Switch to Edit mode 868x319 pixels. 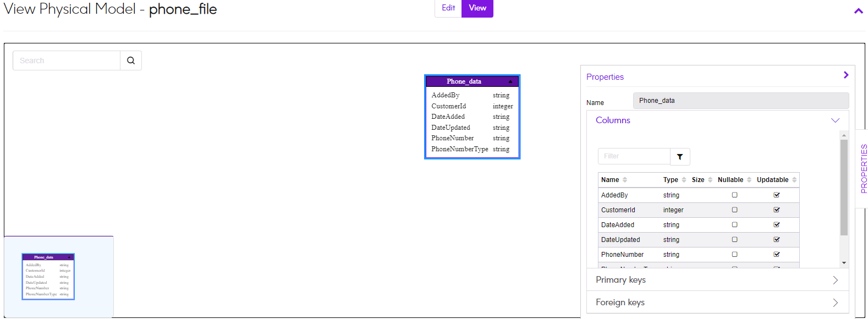[448, 8]
